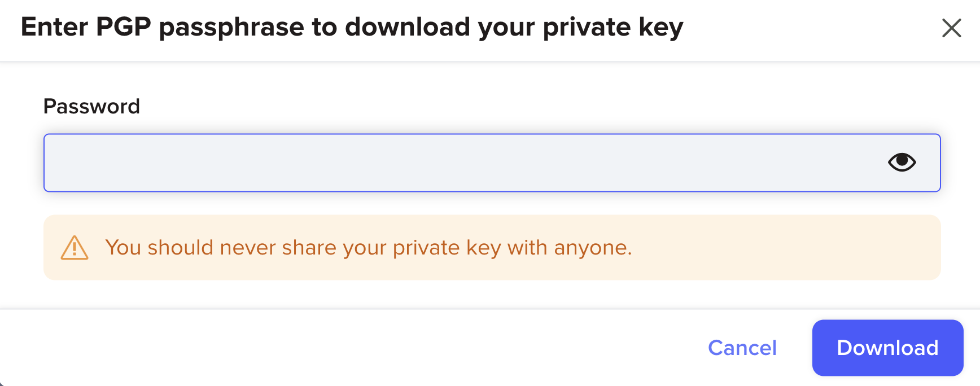Click the beige private key warning banner

492,247
